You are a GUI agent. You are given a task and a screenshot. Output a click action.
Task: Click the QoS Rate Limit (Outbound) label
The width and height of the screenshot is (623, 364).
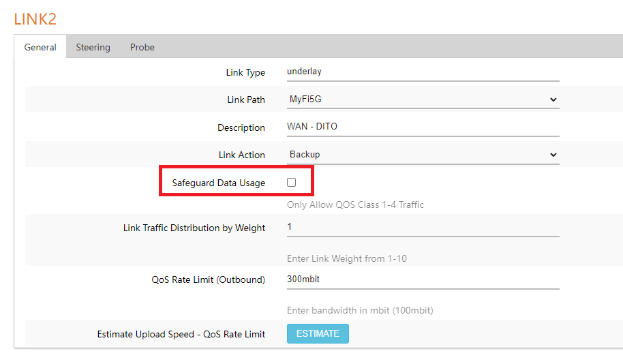pyautogui.click(x=209, y=279)
